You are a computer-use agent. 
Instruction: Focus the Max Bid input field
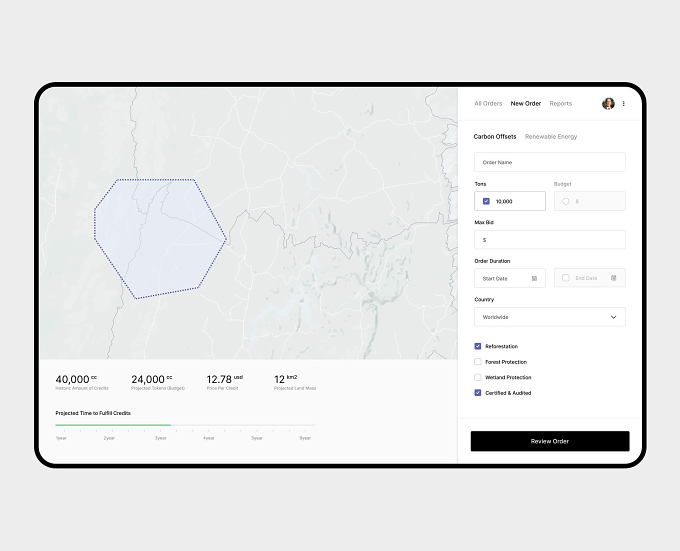(550, 240)
